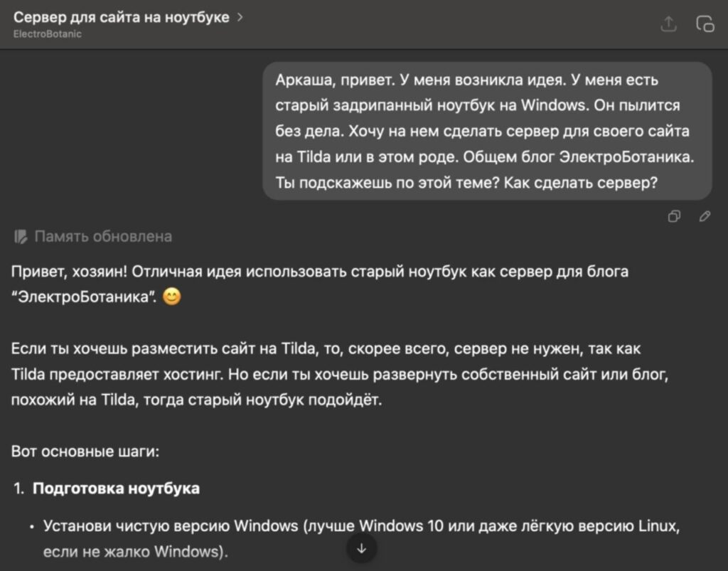Click the smiling emoji after "ЭлектроБотаника"

[172, 297]
